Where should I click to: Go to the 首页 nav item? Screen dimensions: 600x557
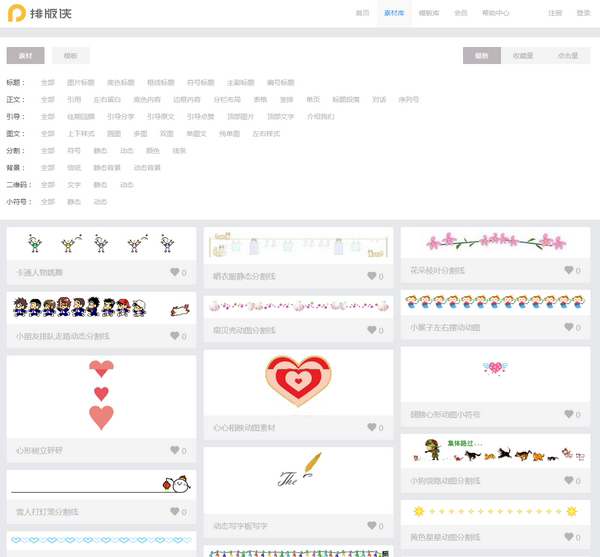click(362, 13)
